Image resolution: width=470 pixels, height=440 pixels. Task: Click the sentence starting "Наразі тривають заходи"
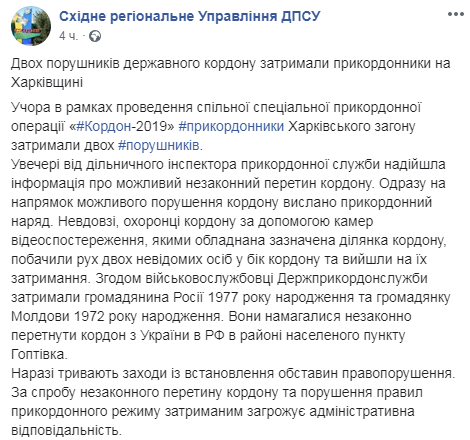point(233,374)
